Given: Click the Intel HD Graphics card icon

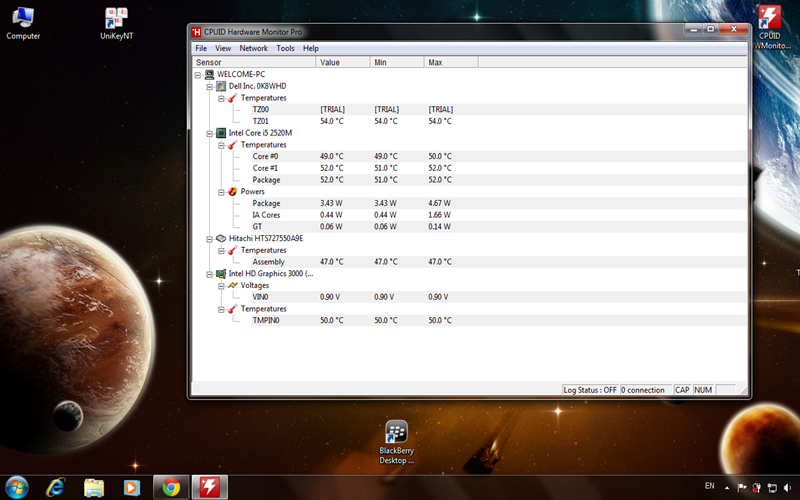Looking at the screenshot, I should tap(221, 274).
